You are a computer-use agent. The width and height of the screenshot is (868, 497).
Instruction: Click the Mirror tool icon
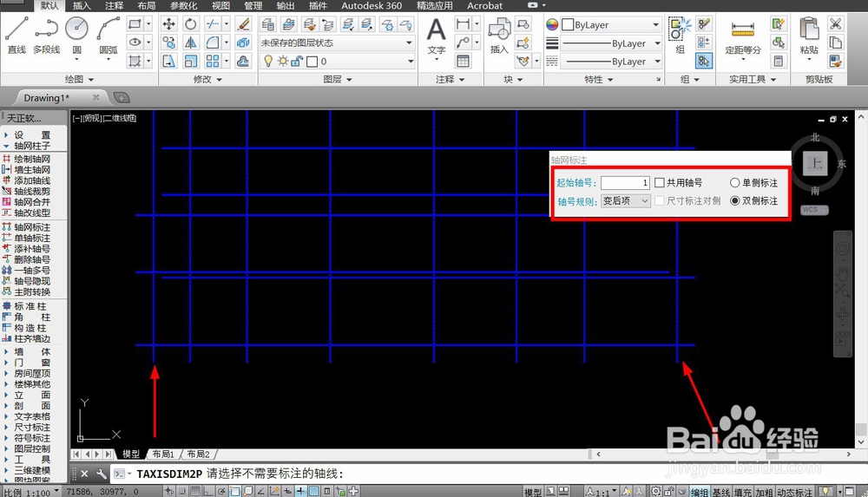[190, 42]
